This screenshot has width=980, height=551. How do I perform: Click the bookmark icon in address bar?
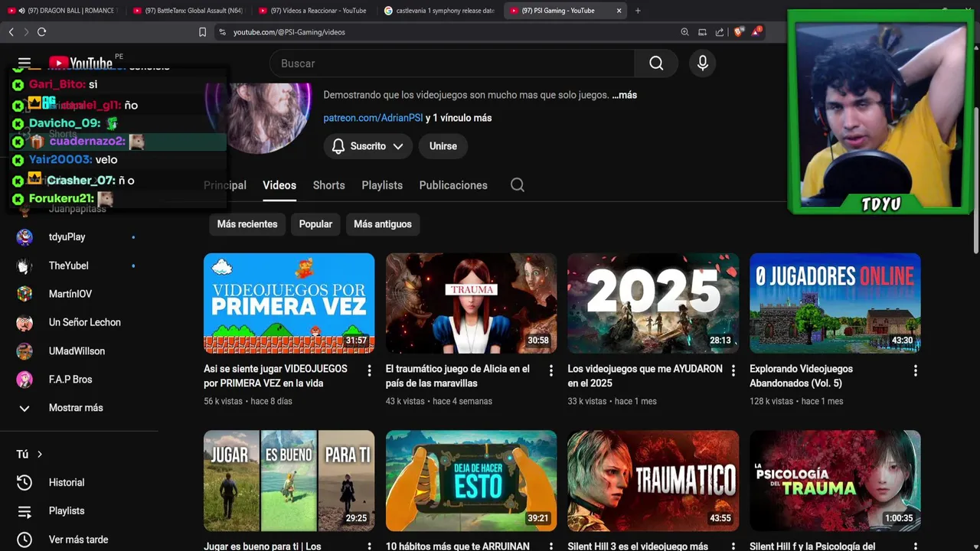pos(202,32)
